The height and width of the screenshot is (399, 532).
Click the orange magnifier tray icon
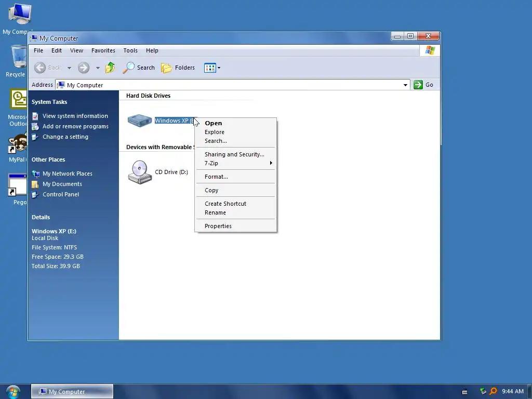pyautogui.click(x=494, y=391)
